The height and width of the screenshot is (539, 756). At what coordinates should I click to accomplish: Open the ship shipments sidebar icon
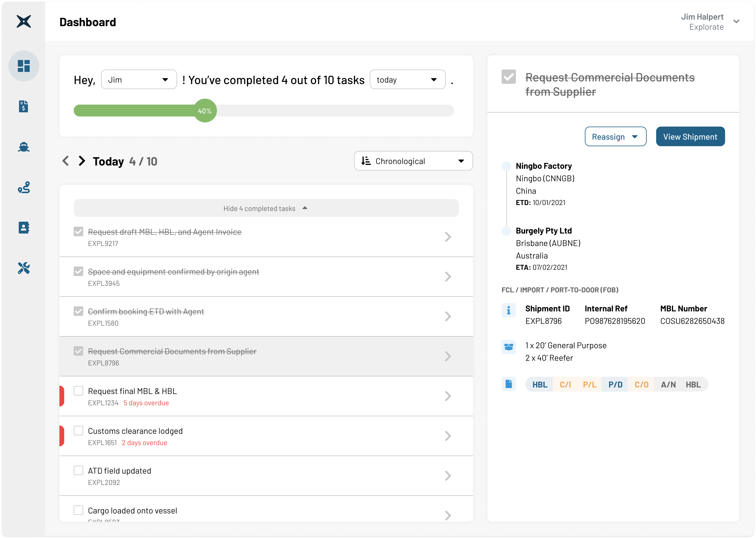(23, 147)
